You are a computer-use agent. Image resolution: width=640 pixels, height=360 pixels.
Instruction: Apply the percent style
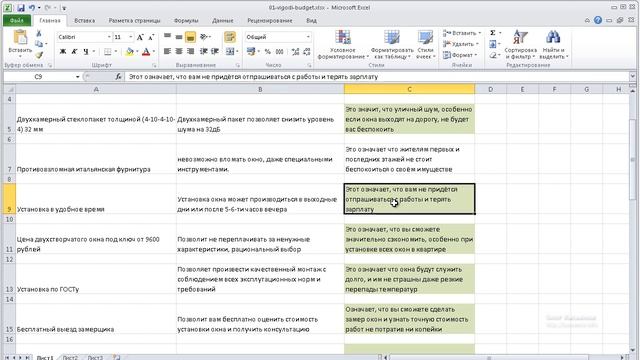(268, 51)
